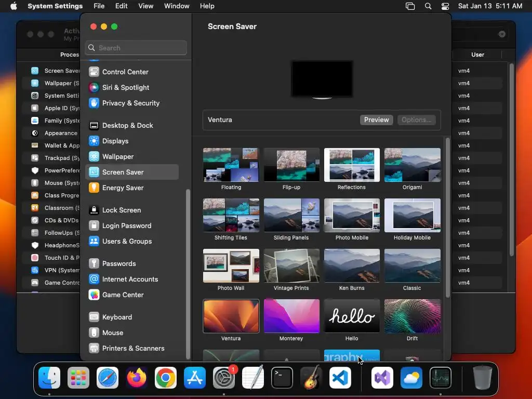Open the Edit menu
Viewport: 532px width, 399px height.
(121, 6)
